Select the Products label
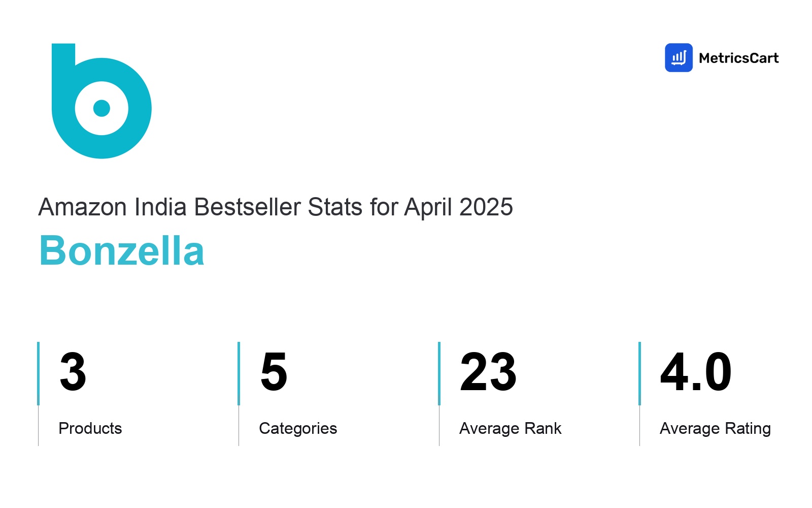This screenshot has height=508, width=812. (x=90, y=428)
